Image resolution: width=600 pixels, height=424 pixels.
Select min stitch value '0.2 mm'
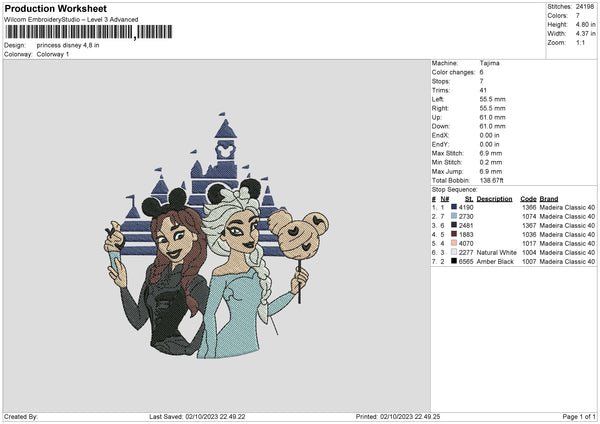pyautogui.click(x=492, y=162)
